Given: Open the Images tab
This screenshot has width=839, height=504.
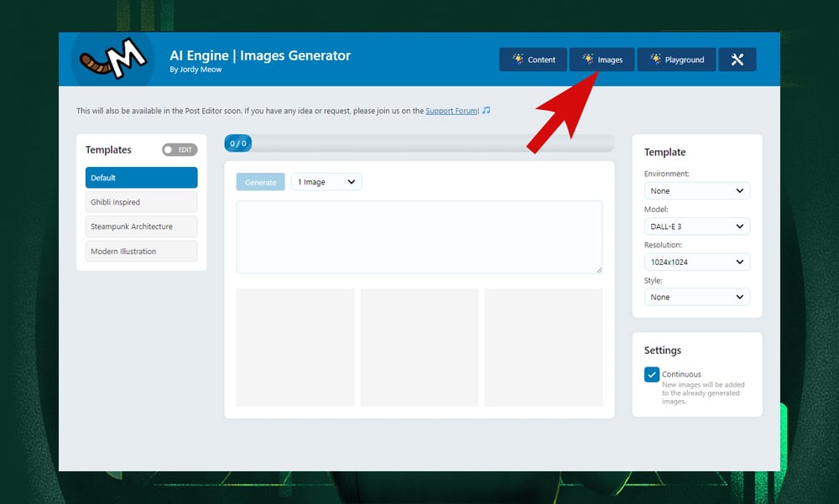Looking at the screenshot, I should pyautogui.click(x=602, y=60).
